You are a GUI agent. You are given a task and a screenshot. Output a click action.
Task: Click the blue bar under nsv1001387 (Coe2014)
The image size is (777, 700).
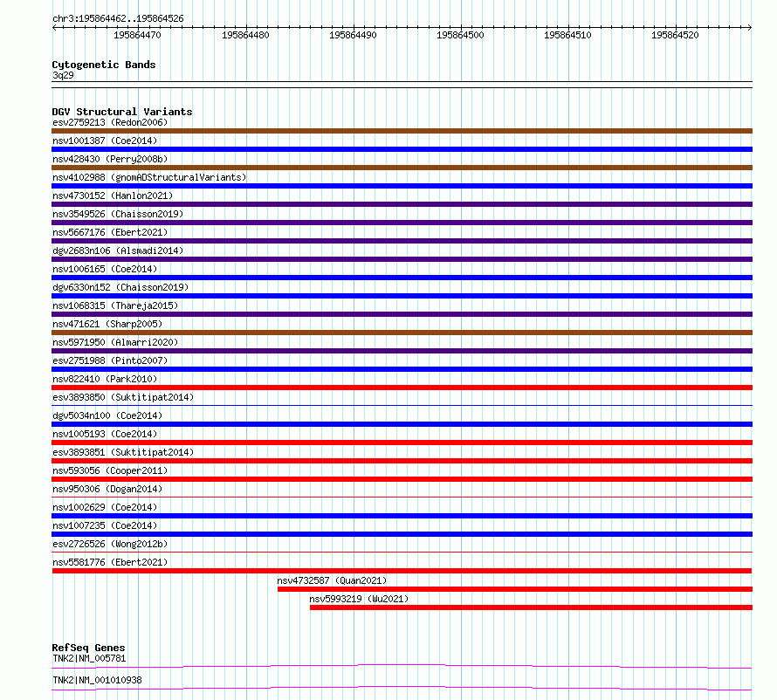[402, 149]
